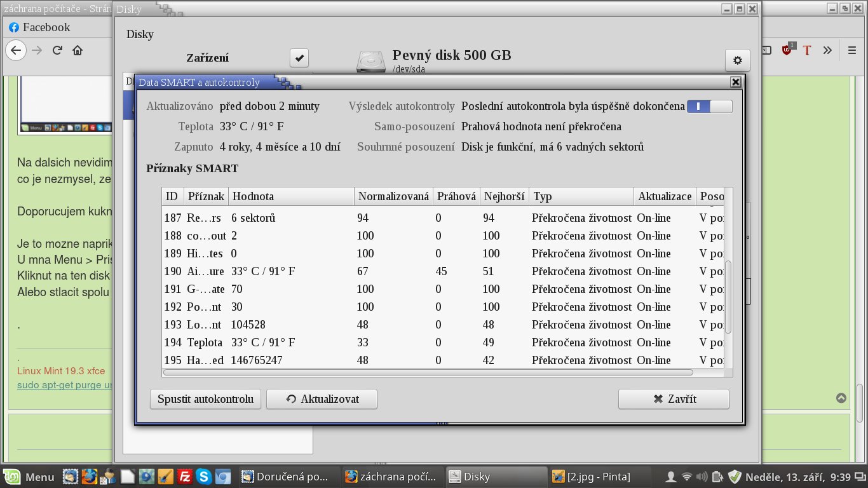The width and height of the screenshot is (868, 488).
Task: Reload the page with browser refresh icon
Action: [57, 50]
